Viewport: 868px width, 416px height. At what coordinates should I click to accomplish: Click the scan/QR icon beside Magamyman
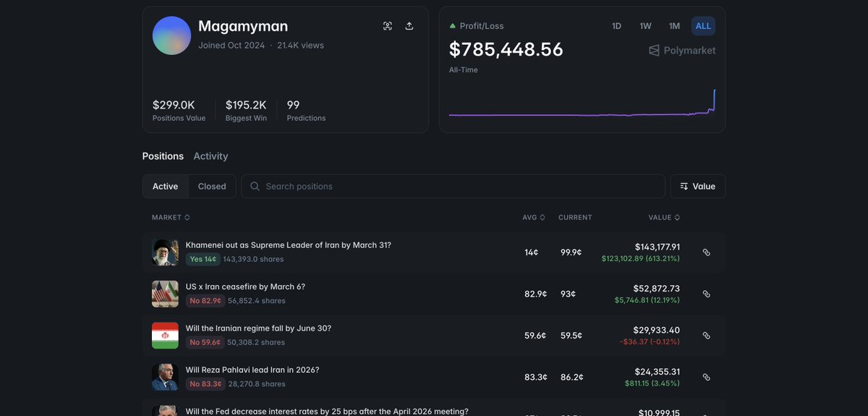coord(388,26)
